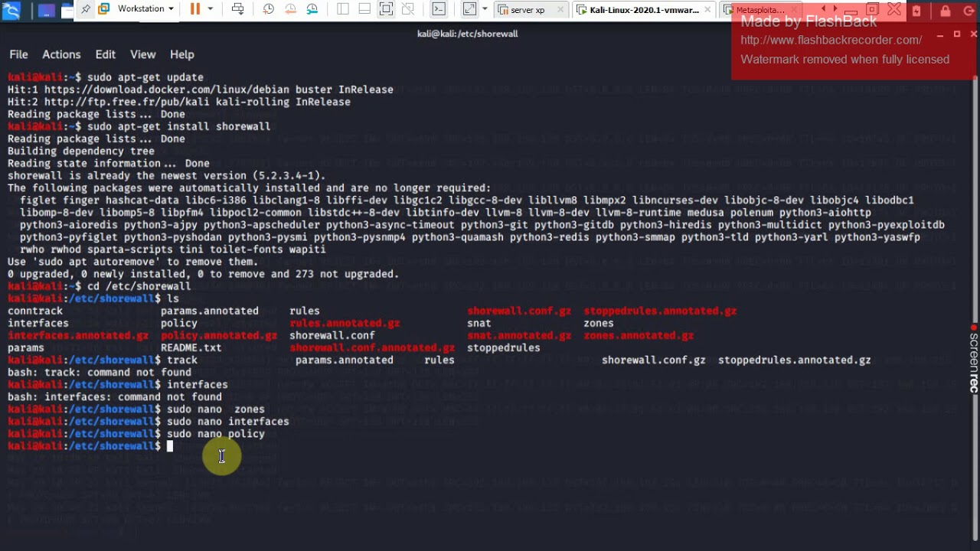Open the terminal File menu
980x551 pixels.
(18, 54)
